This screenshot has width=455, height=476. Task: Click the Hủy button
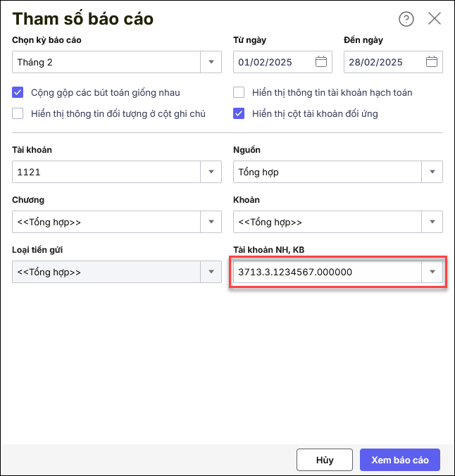click(325, 460)
